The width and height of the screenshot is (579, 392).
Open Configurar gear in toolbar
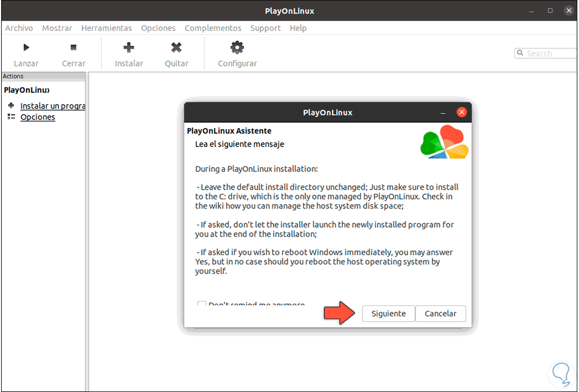pos(237,47)
